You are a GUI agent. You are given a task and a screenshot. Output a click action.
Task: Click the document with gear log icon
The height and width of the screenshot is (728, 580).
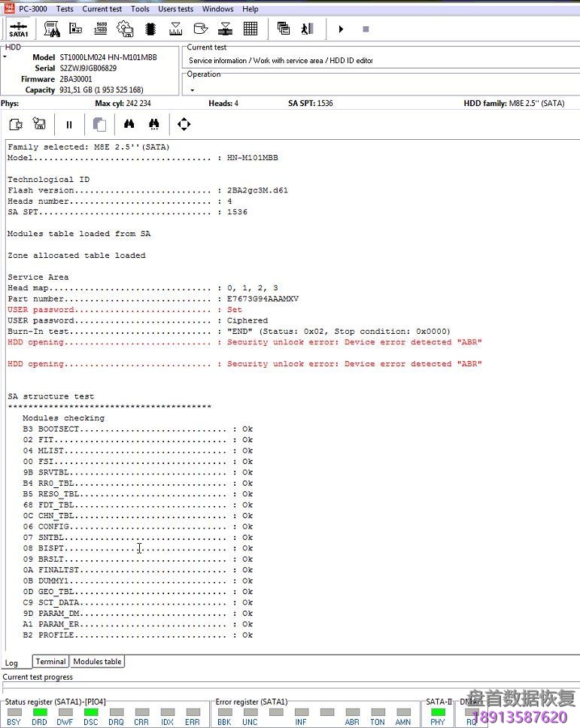(16, 124)
